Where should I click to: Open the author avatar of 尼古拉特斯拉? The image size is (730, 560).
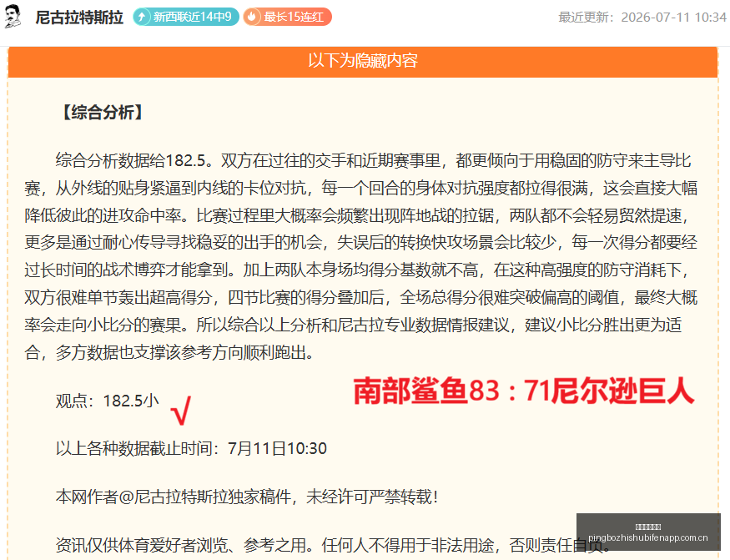pos(13,17)
